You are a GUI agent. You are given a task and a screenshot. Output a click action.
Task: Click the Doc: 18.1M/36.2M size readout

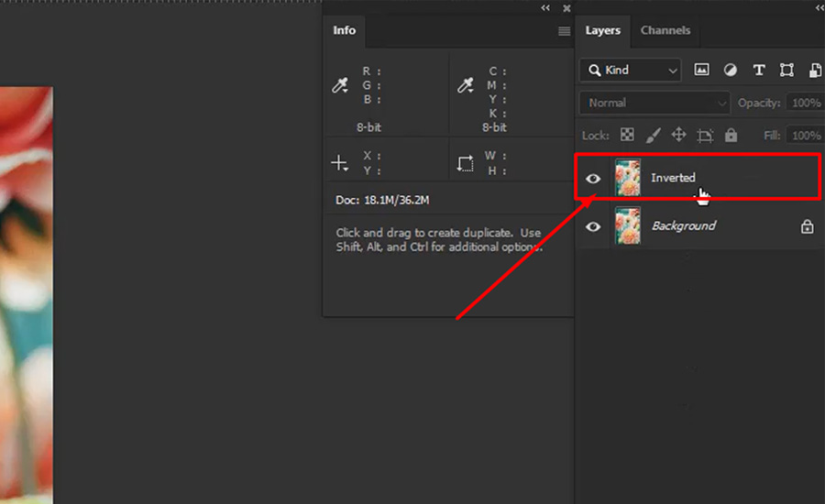[382, 200]
